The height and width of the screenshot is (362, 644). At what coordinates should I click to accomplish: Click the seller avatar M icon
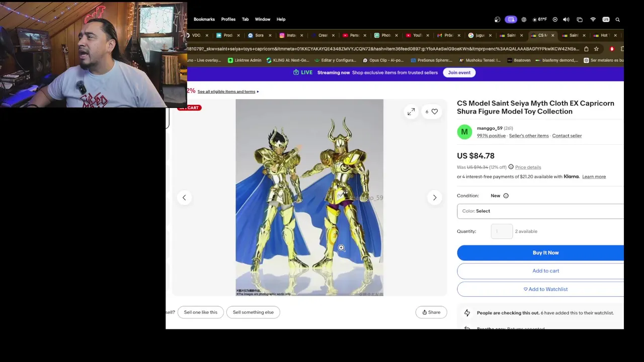click(x=464, y=132)
